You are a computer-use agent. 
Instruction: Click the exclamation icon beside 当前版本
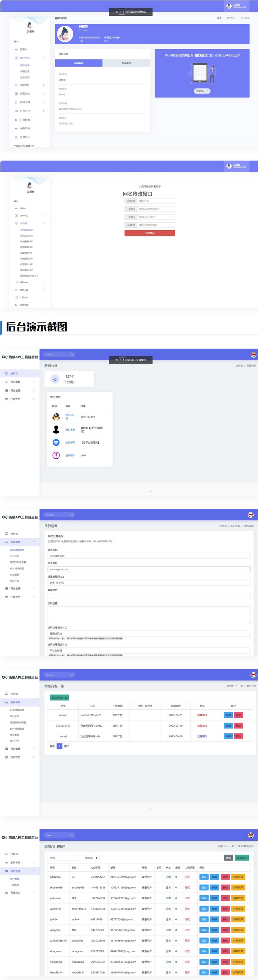pos(56,455)
